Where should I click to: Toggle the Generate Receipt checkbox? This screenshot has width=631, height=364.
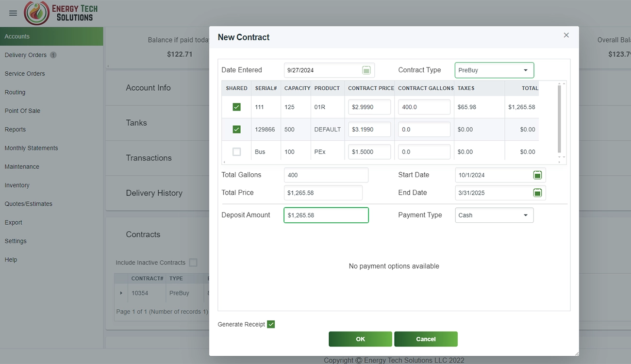click(x=271, y=324)
